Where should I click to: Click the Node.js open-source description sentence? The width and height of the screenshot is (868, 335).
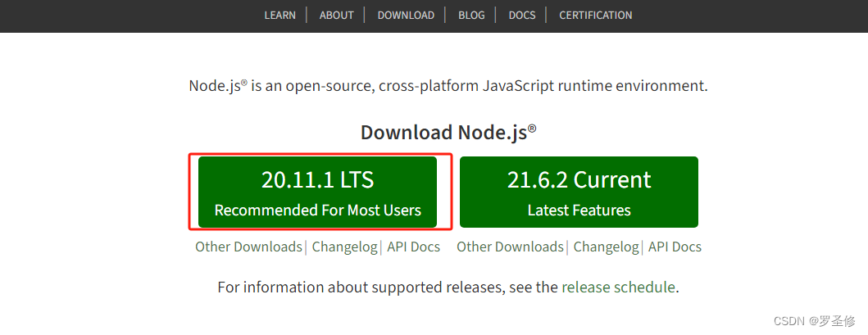click(448, 86)
